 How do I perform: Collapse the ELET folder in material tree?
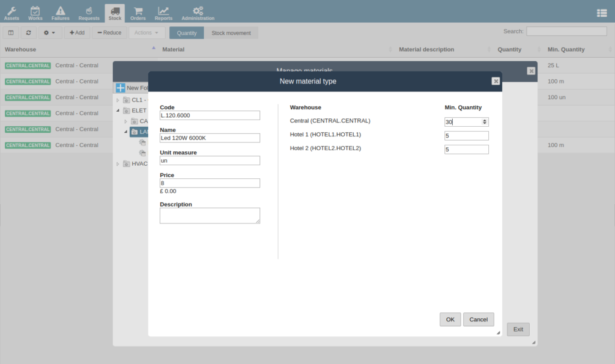click(x=118, y=111)
